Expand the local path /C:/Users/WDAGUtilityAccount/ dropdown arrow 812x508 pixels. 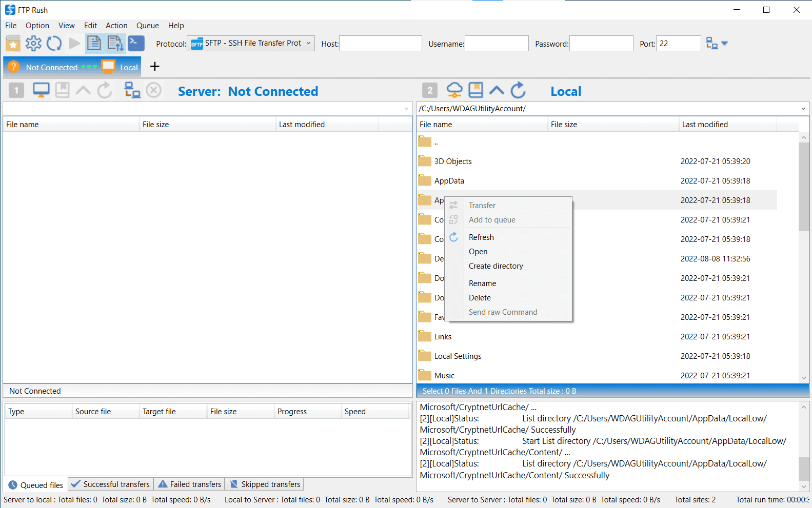(803, 109)
